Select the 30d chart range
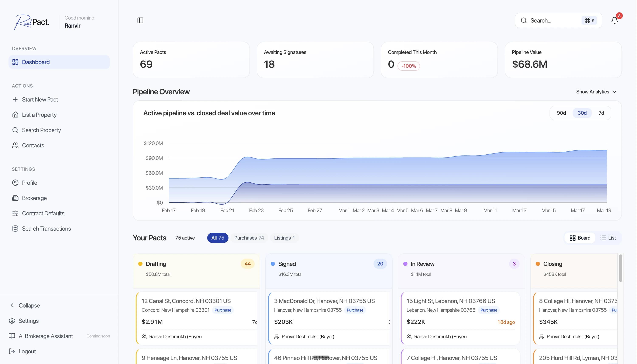This screenshot has width=637, height=364. 582,113
